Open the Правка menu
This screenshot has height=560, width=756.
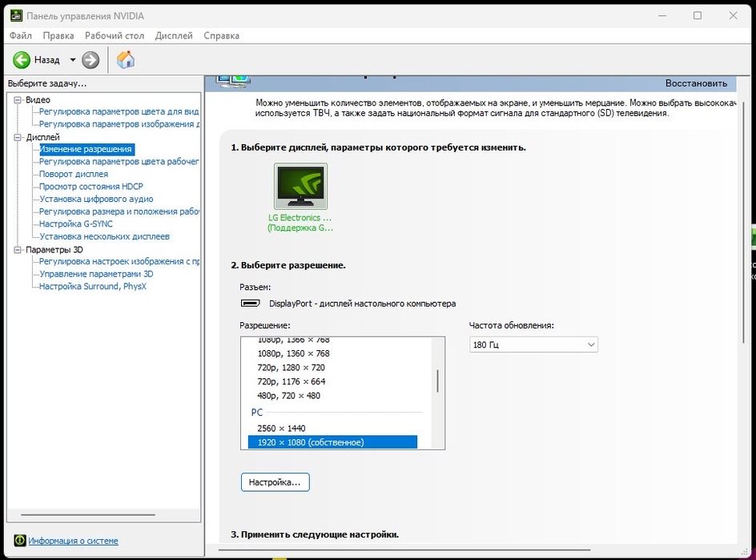[58, 36]
